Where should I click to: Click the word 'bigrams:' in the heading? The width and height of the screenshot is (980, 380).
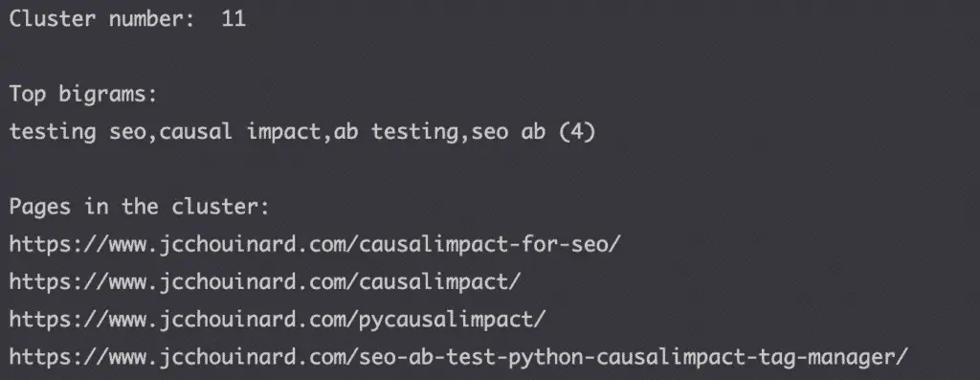[x=108, y=95]
